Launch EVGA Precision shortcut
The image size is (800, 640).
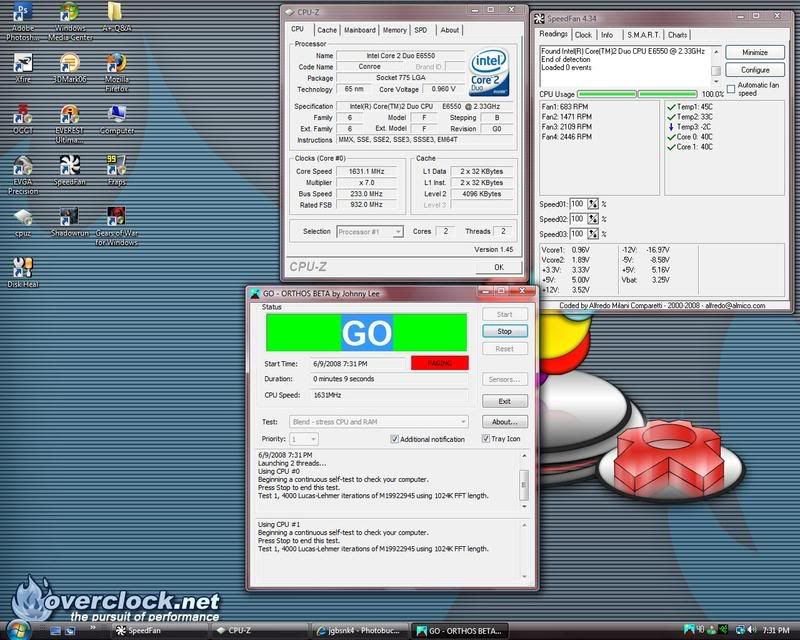click(23, 175)
